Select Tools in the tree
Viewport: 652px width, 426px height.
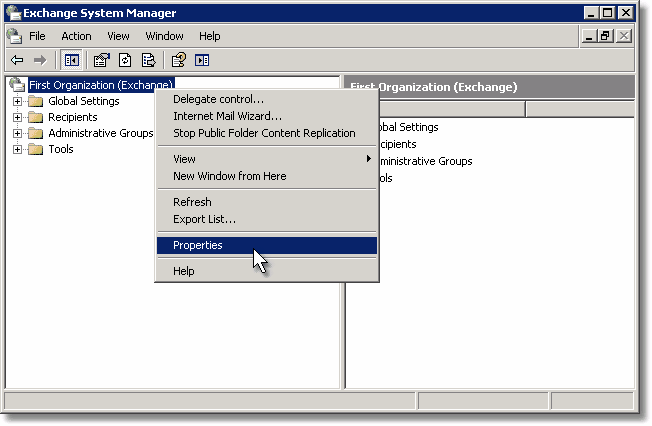click(x=61, y=149)
